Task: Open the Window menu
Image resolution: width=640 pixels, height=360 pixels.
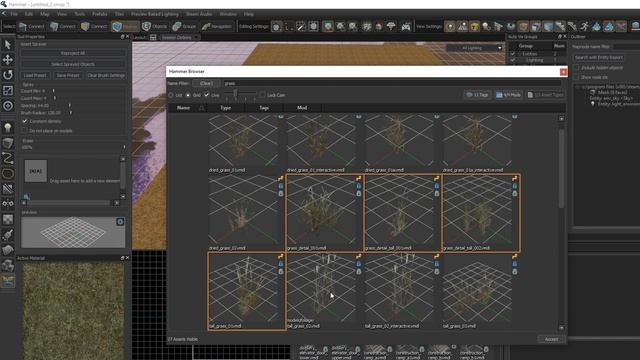Action: pyautogui.click(x=228, y=14)
